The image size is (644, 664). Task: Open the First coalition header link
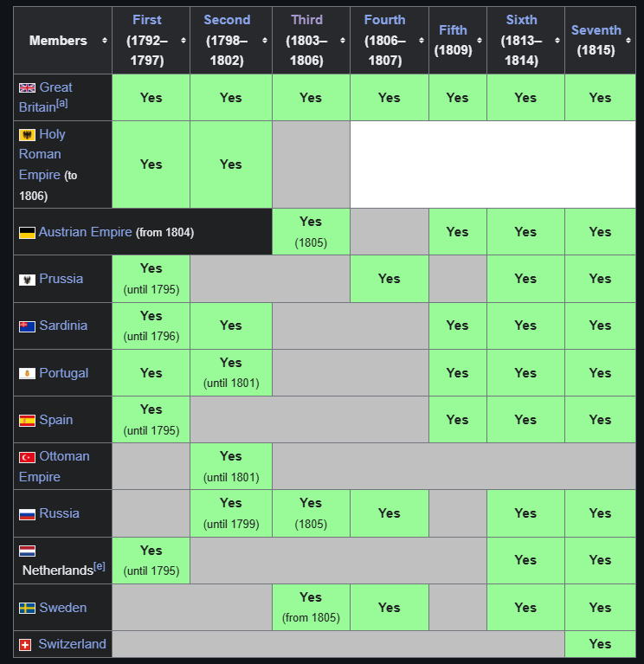(x=147, y=20)
